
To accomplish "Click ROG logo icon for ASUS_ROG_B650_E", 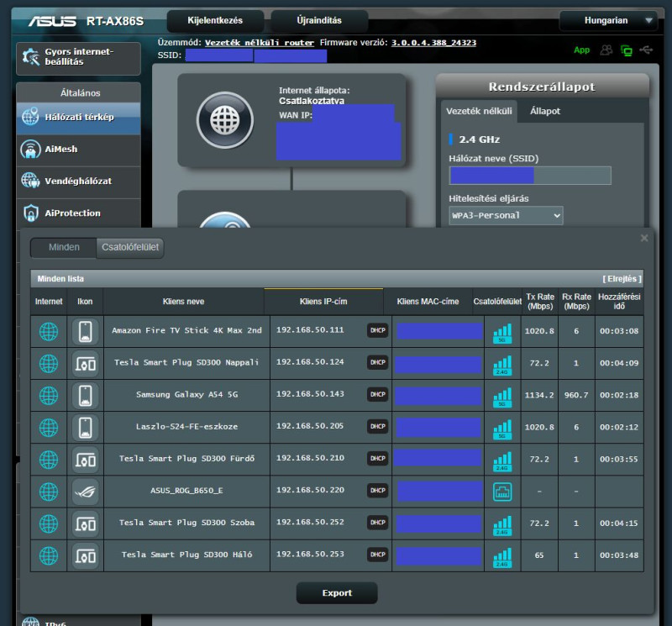I will point(86,492).
